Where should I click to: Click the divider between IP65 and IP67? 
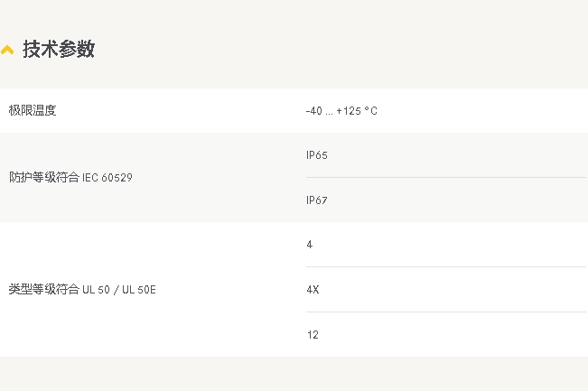[446, 177]
